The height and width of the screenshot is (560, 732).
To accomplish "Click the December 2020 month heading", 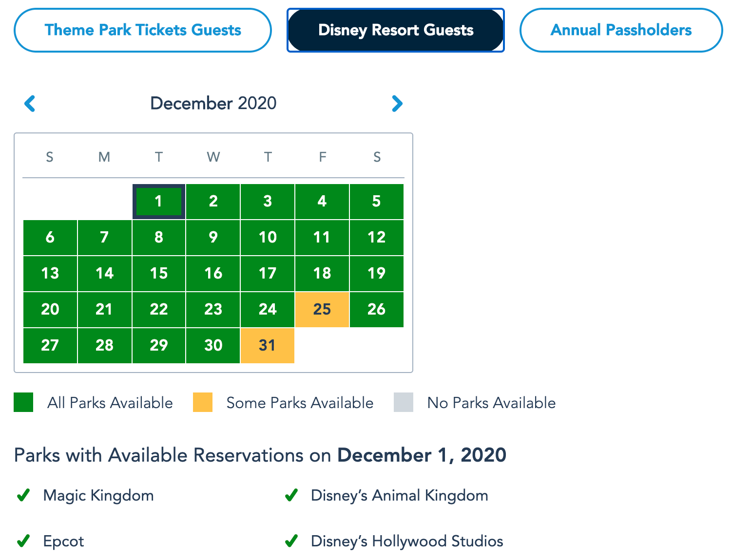I will (x=213, y=103).
